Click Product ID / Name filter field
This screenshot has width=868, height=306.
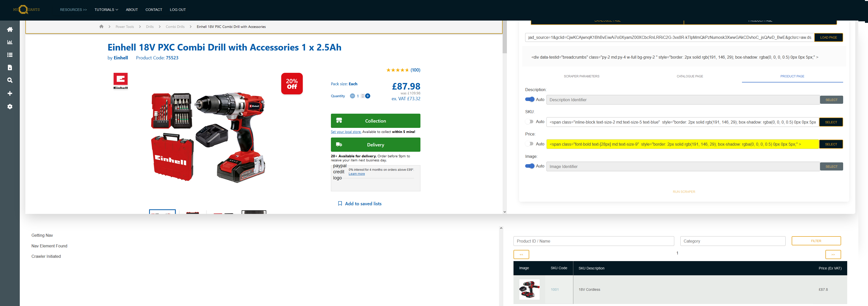point(594,241)
